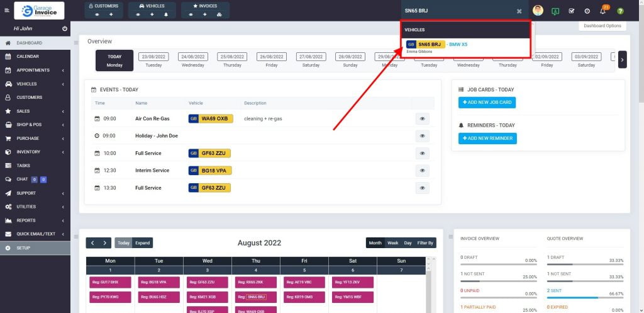
Task: Expand Purchase sidebar menu
Action: [x=35, y=138]
